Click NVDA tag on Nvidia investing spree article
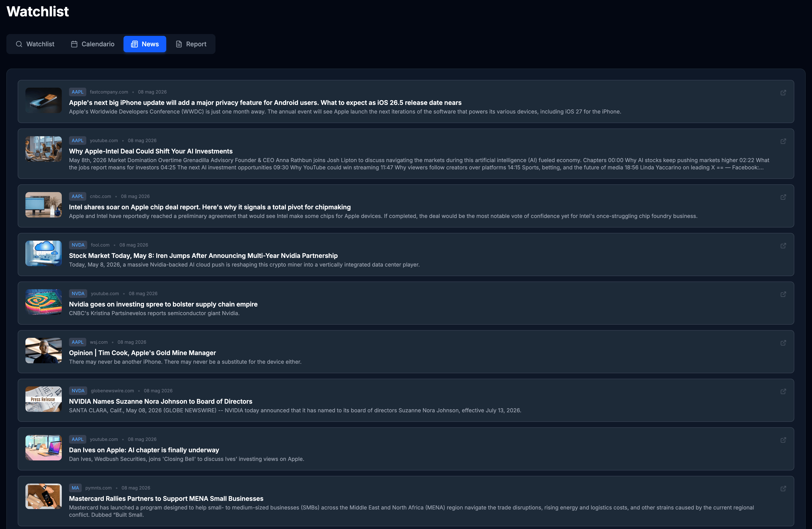 (78, 294)
